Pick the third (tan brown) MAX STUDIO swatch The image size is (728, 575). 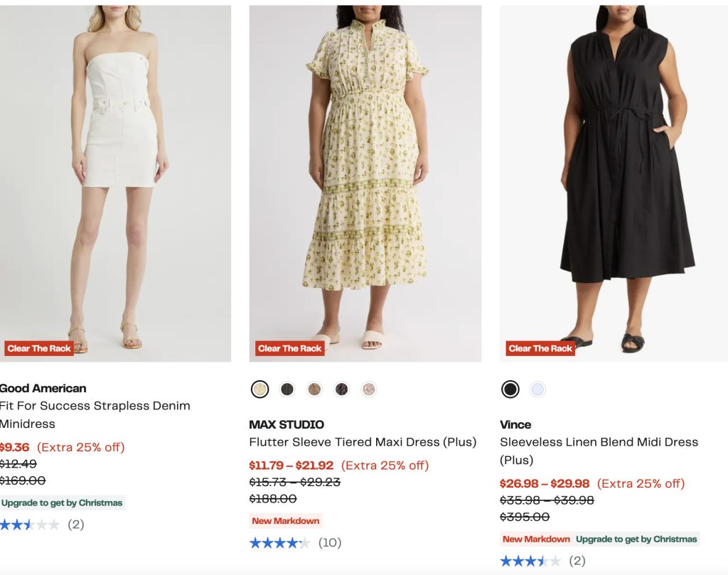(314, 389)
